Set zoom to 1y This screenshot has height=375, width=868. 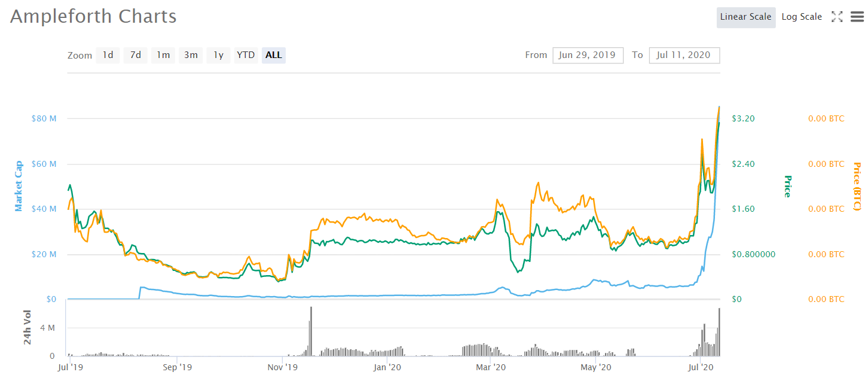(x=219, y=55)
